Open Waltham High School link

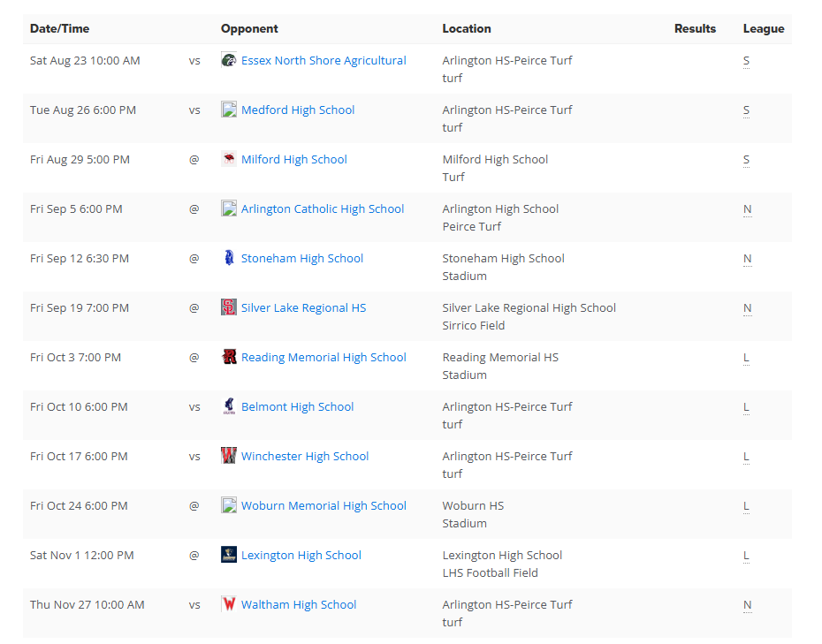click(x=298, y=605)
